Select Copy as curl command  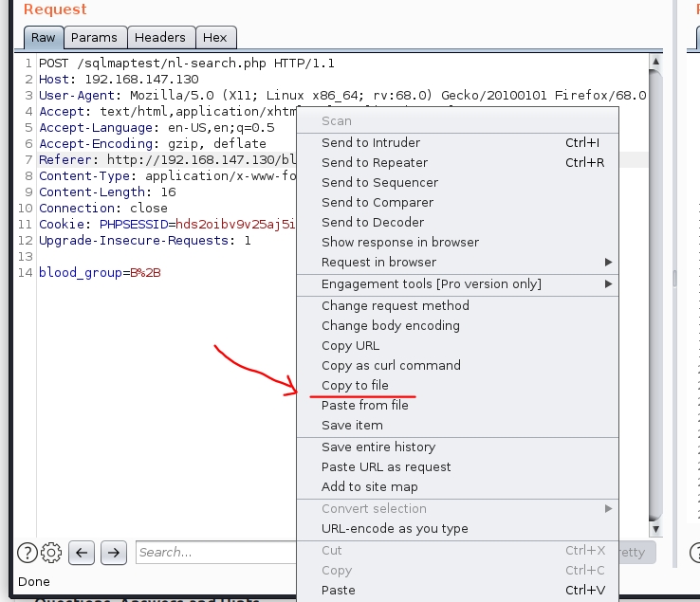point(391,365)
